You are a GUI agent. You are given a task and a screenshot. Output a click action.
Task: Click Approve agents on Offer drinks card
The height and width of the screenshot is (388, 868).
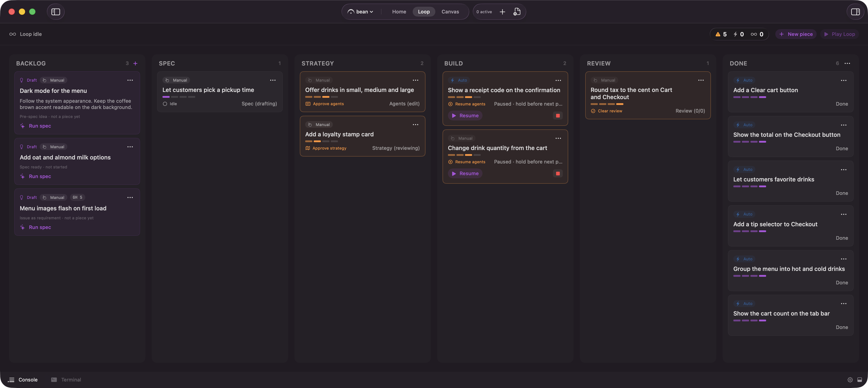324,104
